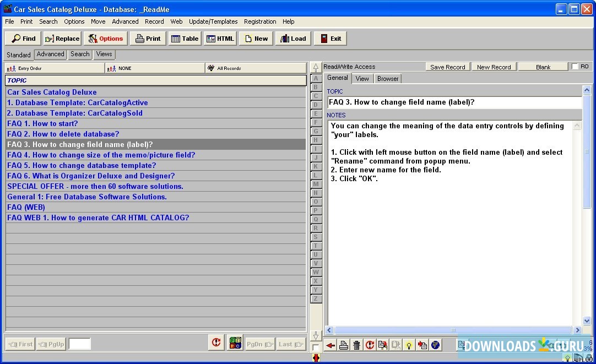Click the horizontal scrollbar under the notes
The height and width of the screenshot is (364, 596).
[x=453, y=330]
